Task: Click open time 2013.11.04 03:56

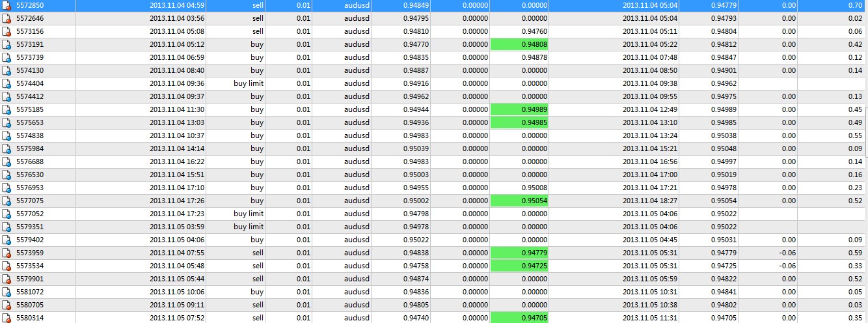Action: (x=177, y=19)
